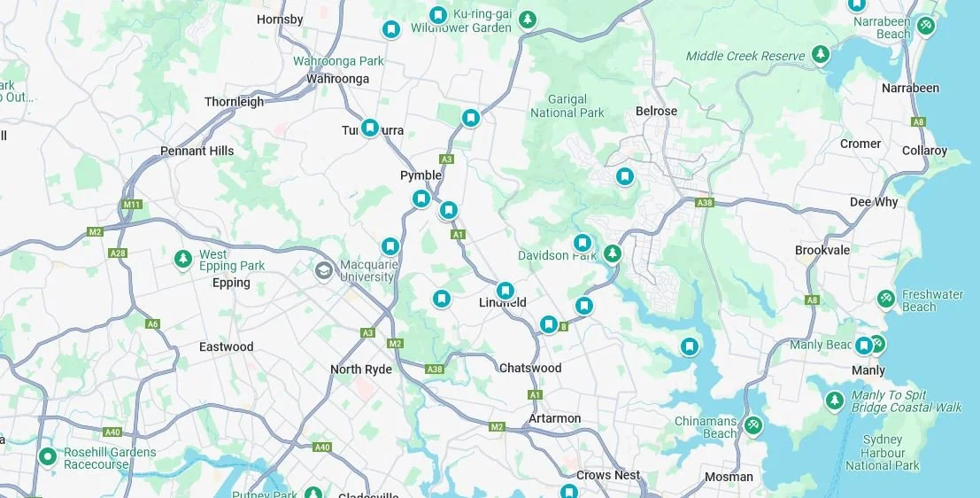Select the Davidson Park tree icon
980x498 pixels.
coord(613,254)
